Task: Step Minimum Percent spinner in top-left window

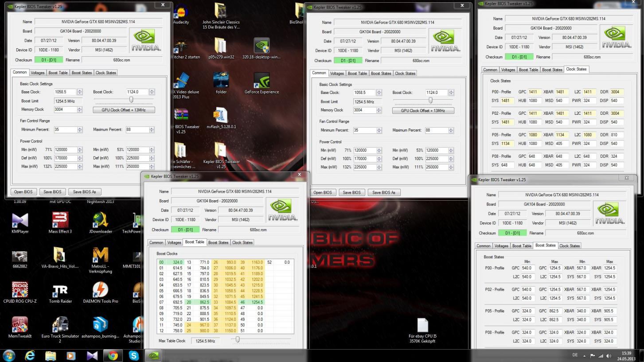Action: 80,129
